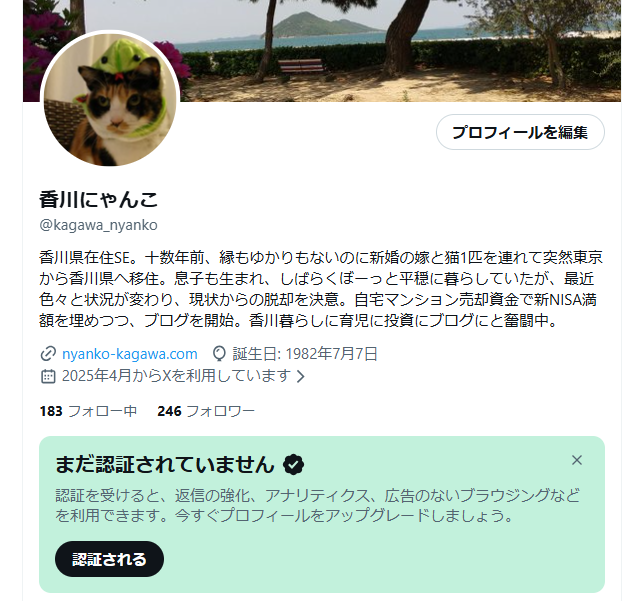Screen dimensions: 624x601
Task: Click the まだ認証されていません heading
Action: pyautogui.click(x=165, y=464)
